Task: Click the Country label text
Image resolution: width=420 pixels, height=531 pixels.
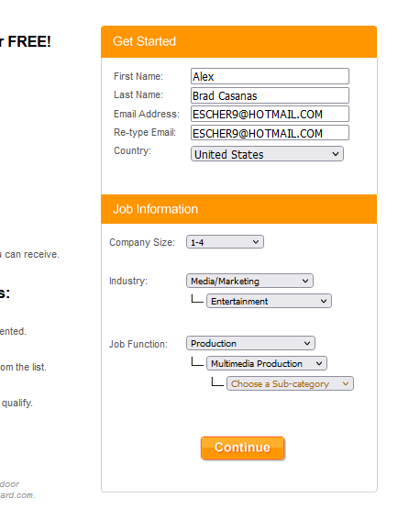Action: pyautogui.click(x=132, y=151)
